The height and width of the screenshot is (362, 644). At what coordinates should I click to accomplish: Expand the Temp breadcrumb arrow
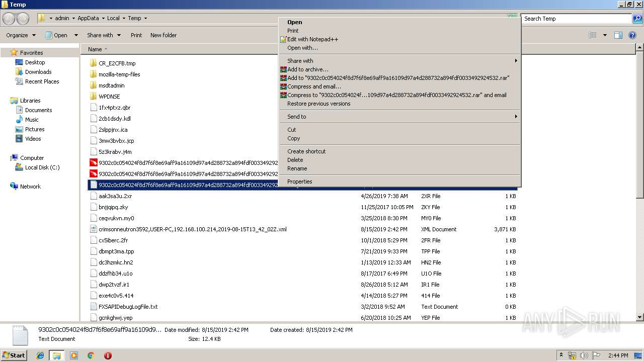pos(145,18)
